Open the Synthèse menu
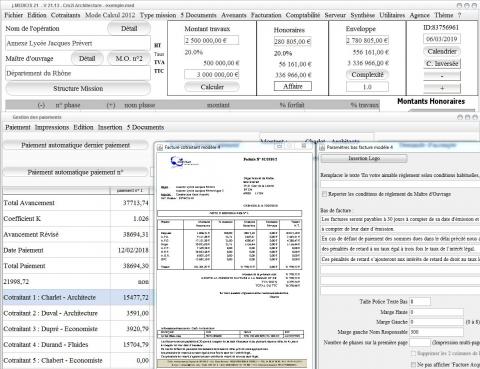This screenshot has height=369, width=480. pos(362,15)
